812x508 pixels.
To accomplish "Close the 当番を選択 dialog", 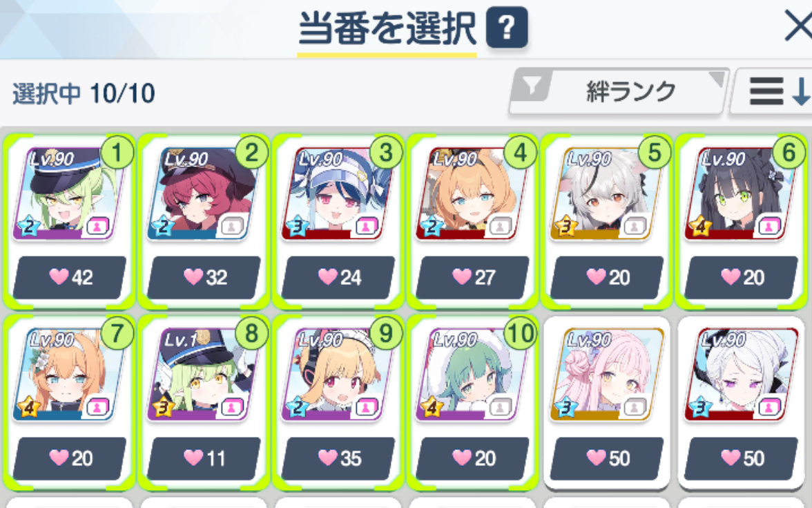I will [798, 26].
